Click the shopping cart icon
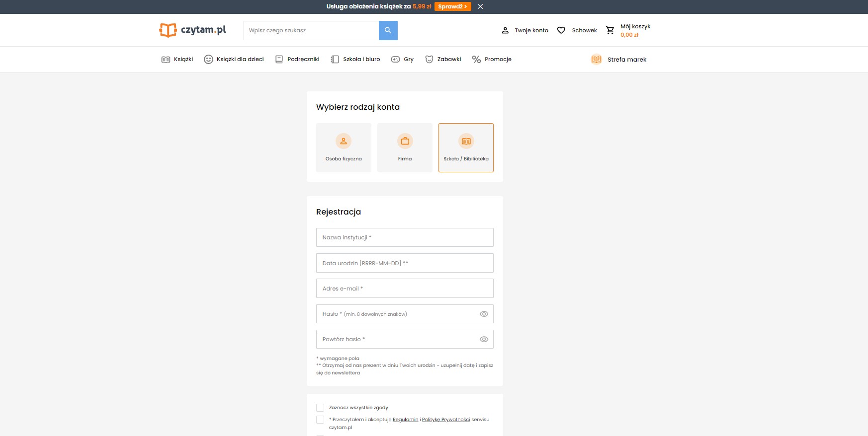This screenshot has width=868, height=436. pos(610,30)
